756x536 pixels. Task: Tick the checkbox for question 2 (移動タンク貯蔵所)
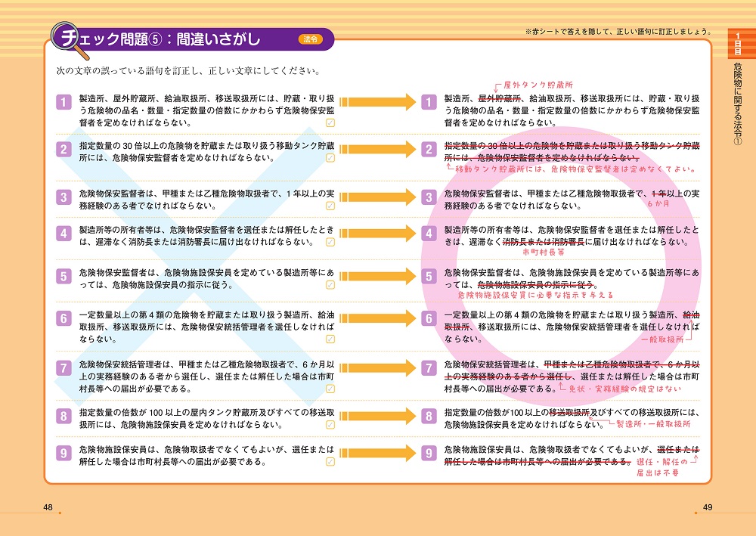pos(330,158)
